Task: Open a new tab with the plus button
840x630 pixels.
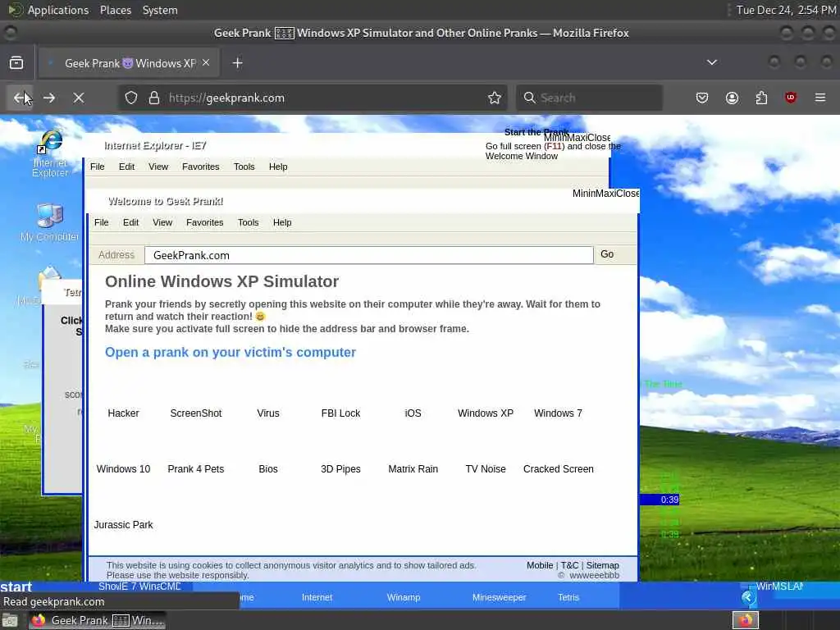Action: click(237, 63)
